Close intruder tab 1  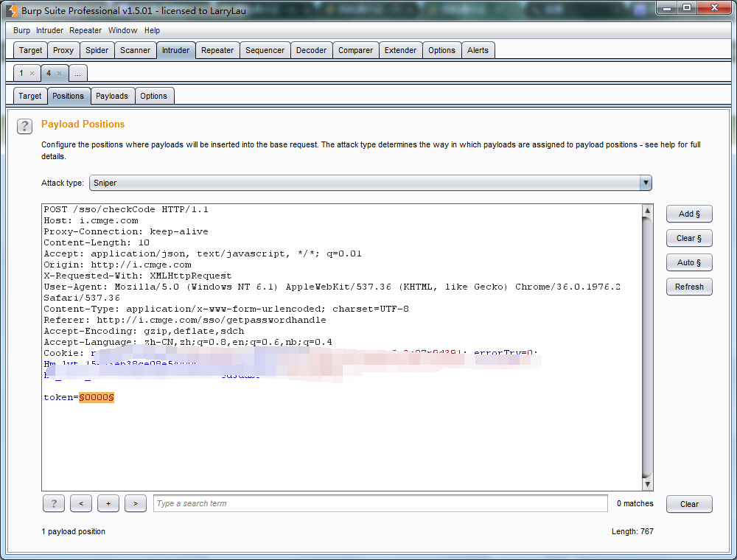32,73
